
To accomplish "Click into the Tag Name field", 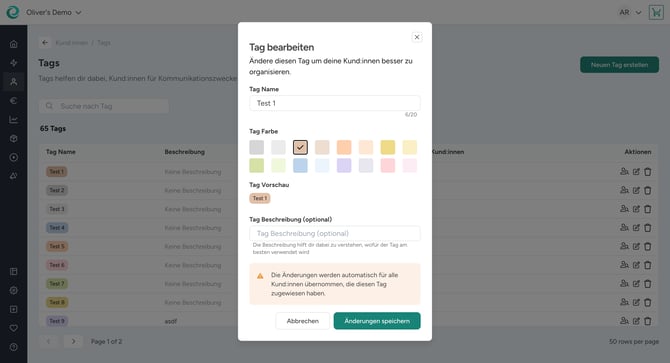I will (x=335, y=103).
